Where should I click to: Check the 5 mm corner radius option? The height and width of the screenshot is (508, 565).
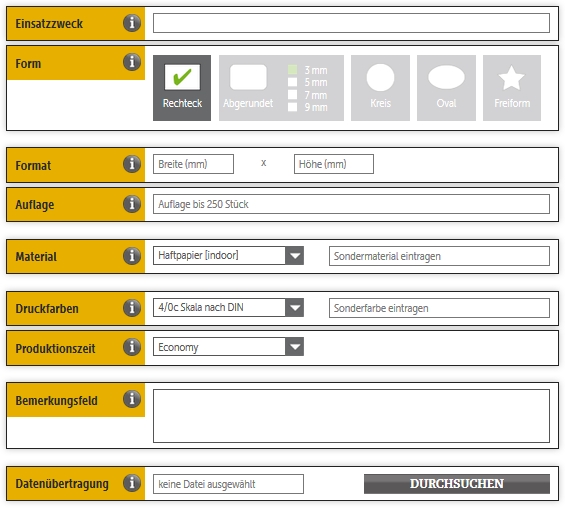point(293,82)
